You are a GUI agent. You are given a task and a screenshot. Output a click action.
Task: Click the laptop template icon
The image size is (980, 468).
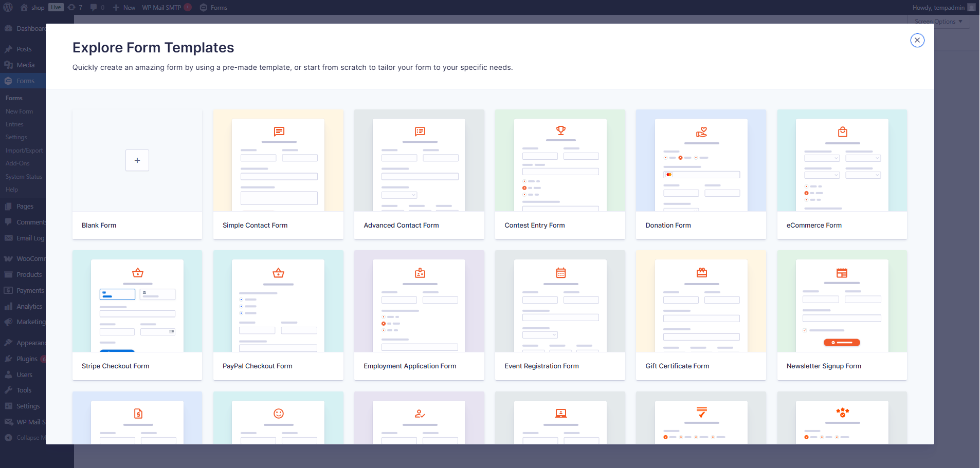[561, 413]
